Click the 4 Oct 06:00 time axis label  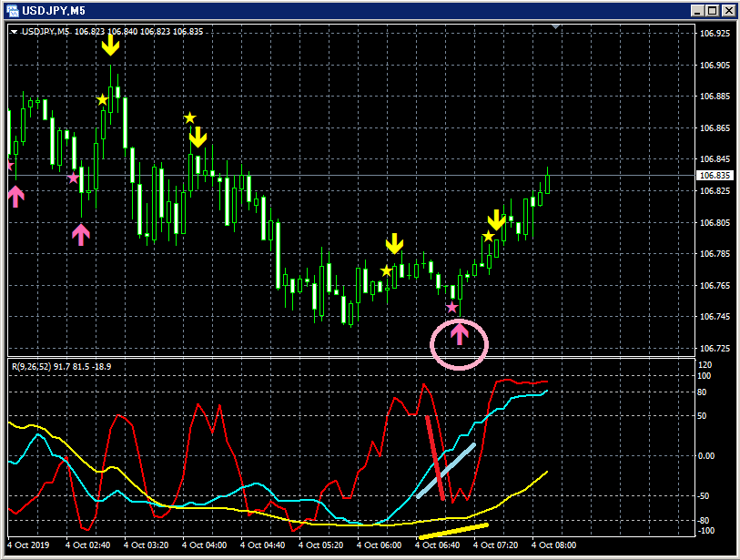click(379, 545)
